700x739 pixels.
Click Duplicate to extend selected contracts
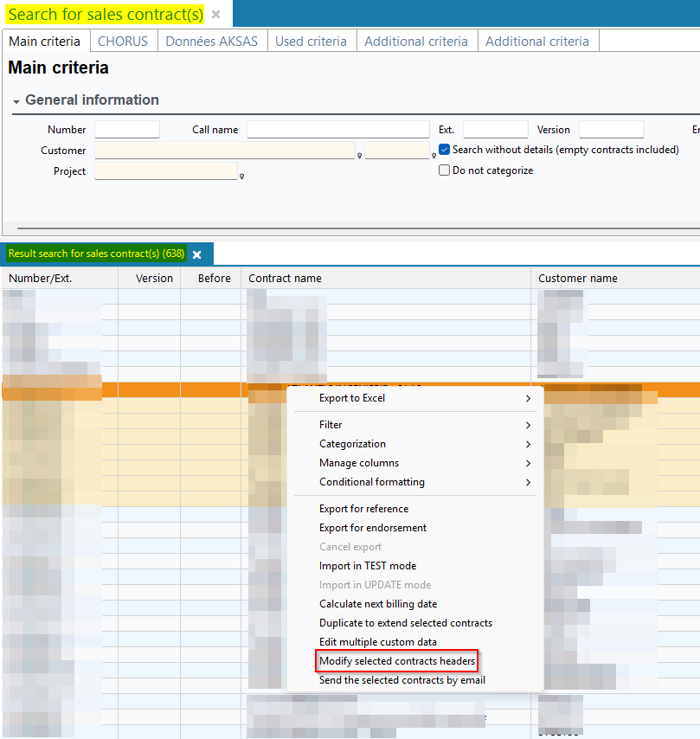[x=405, y=623]
